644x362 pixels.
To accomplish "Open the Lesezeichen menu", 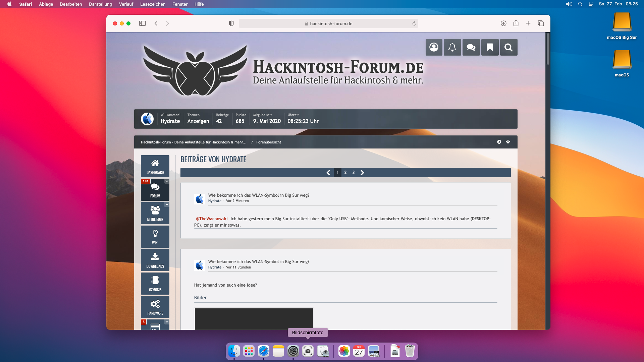I will 153,4.
